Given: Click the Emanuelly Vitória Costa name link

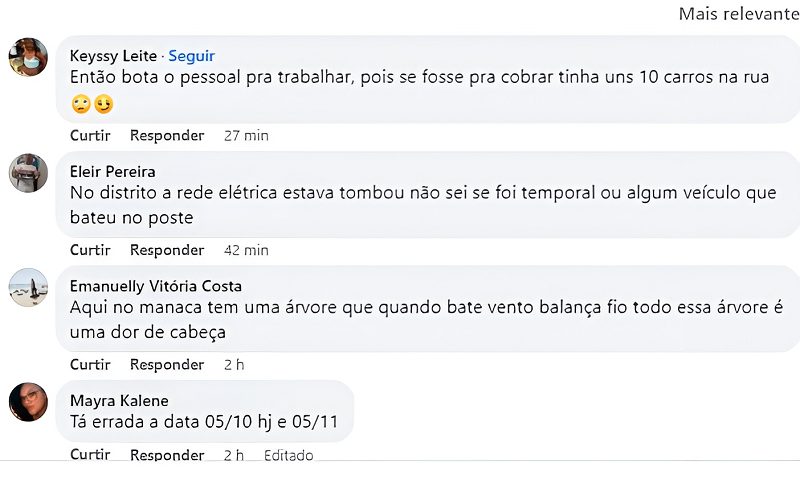Looking at the screenshot, I should (x=156, y=286).
